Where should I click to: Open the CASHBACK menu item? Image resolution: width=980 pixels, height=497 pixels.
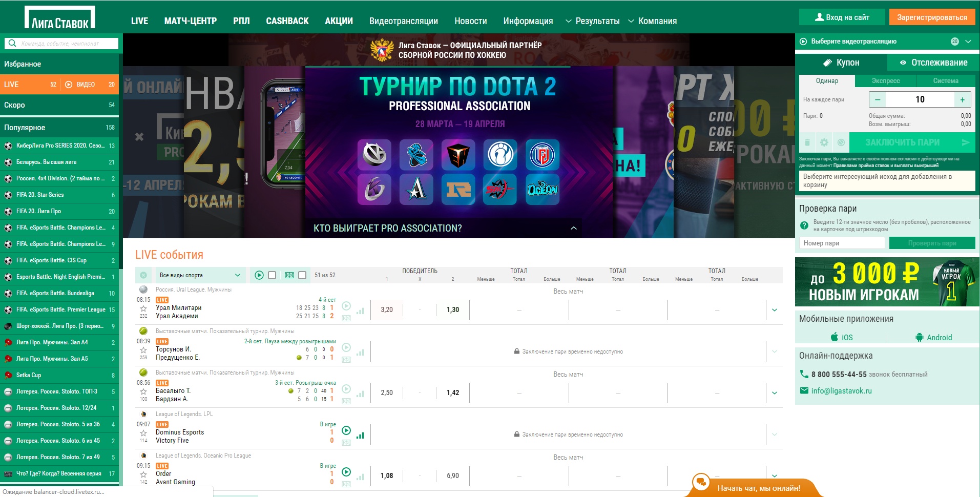click(287, 21)
